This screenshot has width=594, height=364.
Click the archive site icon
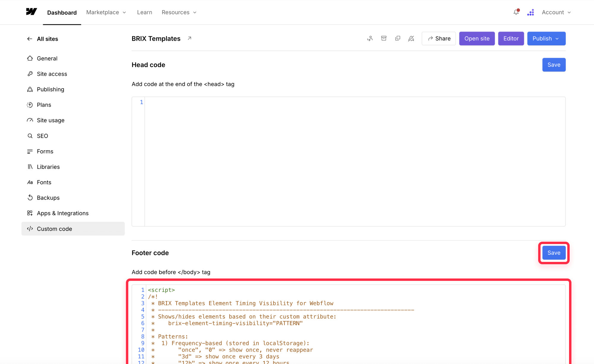pos(384,38)
